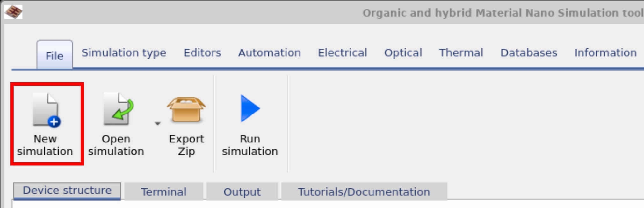Switch to the Terminal tab
The image size is (644, 208).
pyautogui.click(x=163, y=192)
